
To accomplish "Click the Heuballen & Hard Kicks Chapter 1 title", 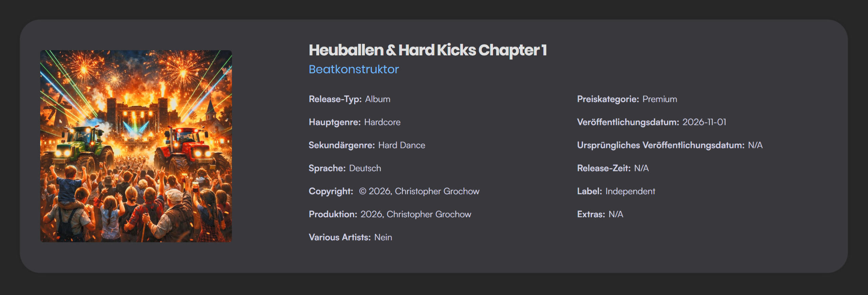I will point(427,50).
